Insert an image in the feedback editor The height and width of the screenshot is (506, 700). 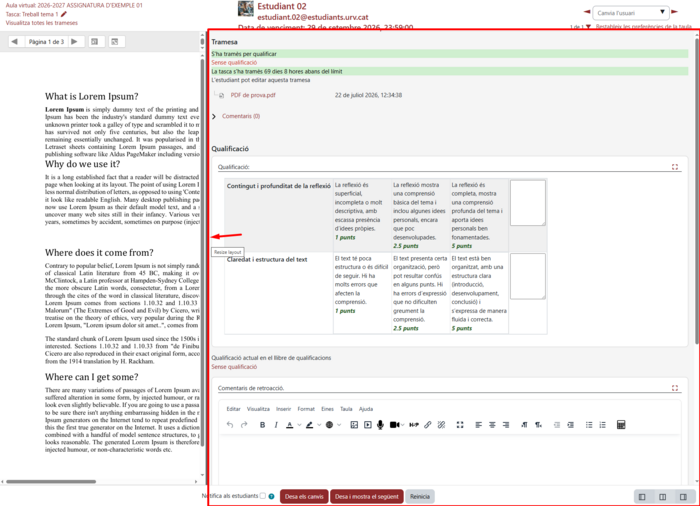tap(354, 425)
